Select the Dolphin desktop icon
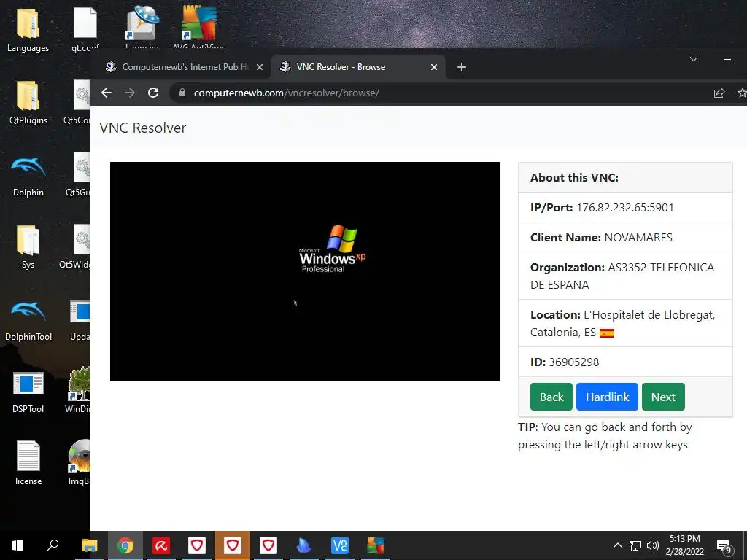The height and width of the screenshot is (560, 747). click(28, 176)
